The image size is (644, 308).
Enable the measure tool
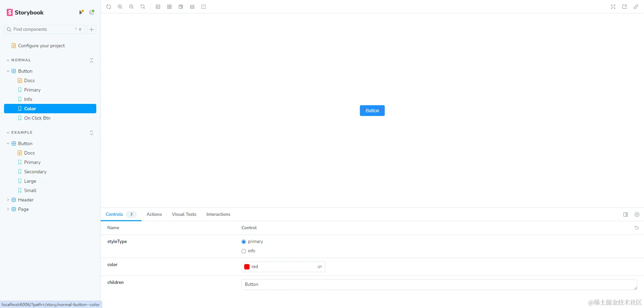192,7
